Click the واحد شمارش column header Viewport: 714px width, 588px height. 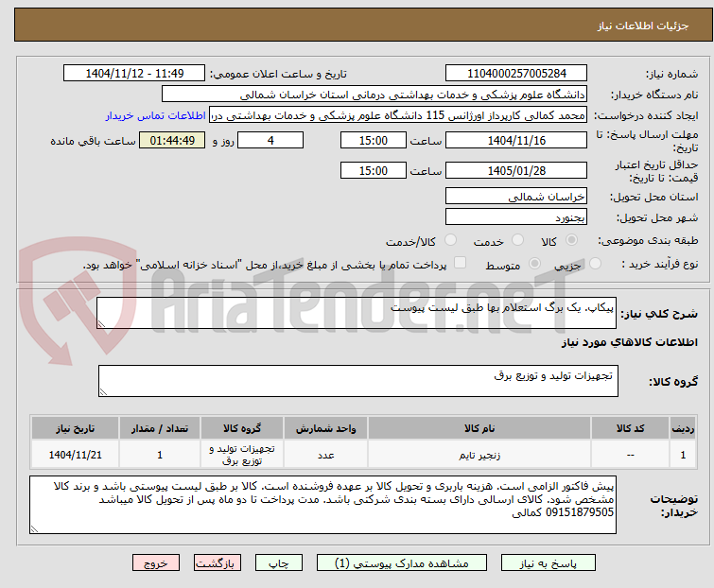325,428
